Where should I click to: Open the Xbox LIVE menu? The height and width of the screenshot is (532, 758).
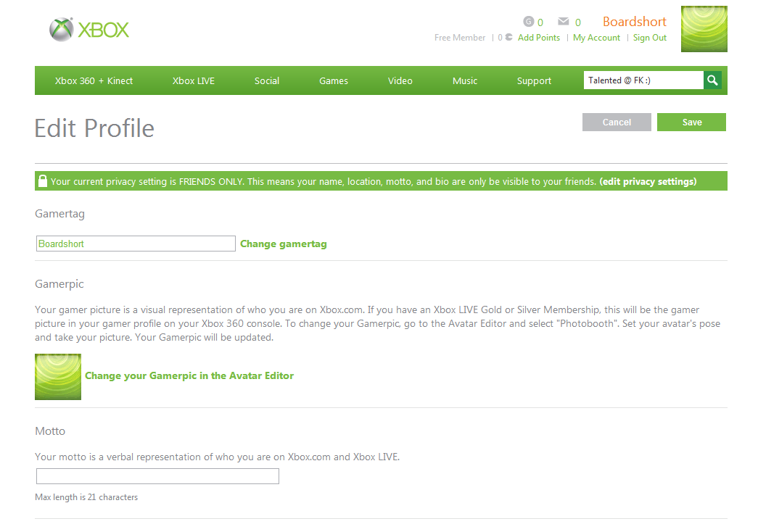click(x=194, y=80)
